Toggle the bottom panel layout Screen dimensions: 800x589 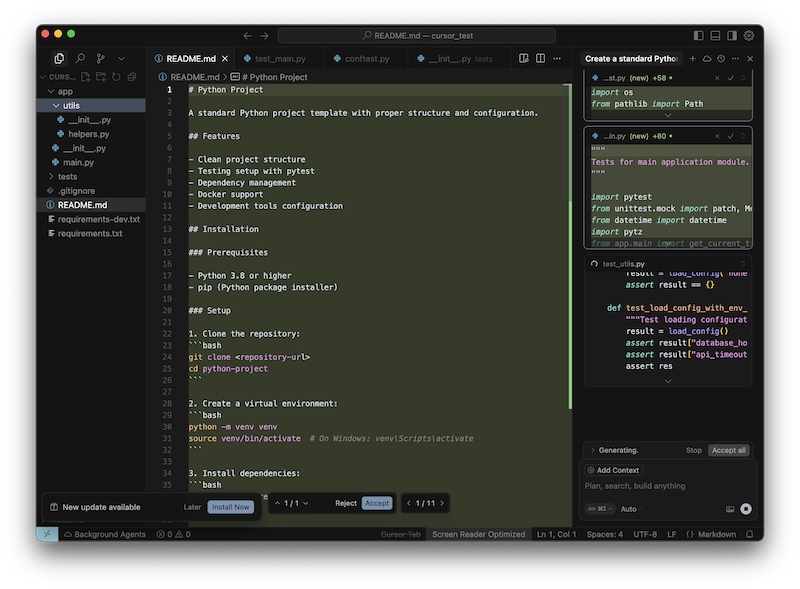click(715, 35)
